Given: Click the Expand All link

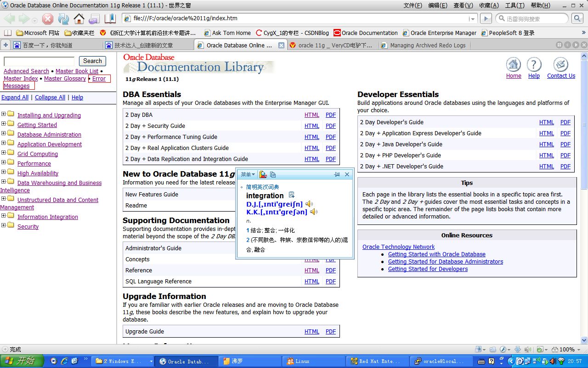Looking at the screenshot, I should pos(15,98).
